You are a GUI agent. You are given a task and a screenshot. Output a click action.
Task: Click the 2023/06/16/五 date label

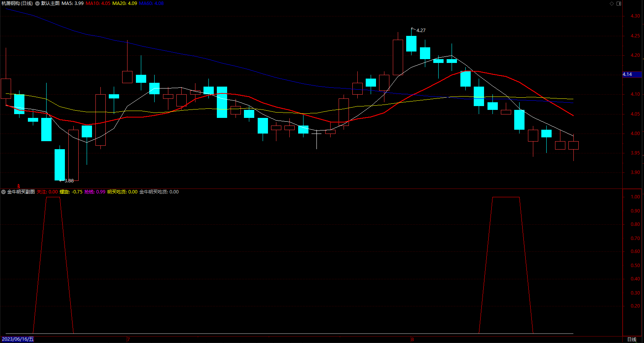click(x=18, y=339)
